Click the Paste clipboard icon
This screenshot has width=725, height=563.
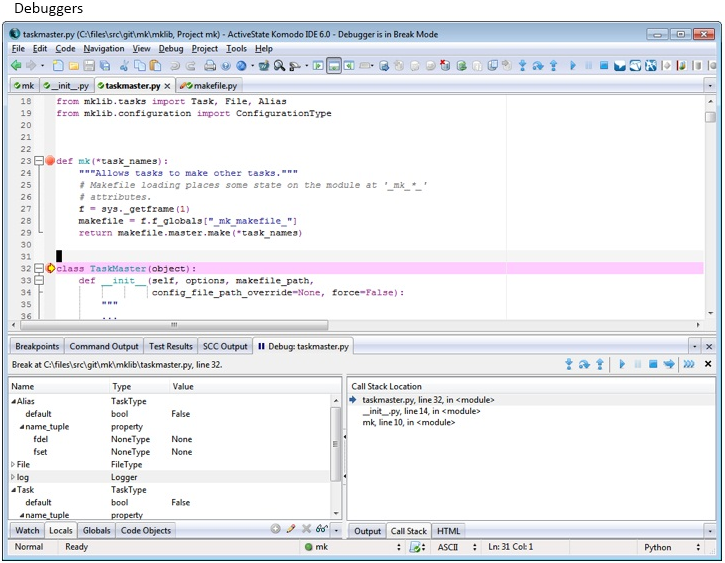(156, 66)
